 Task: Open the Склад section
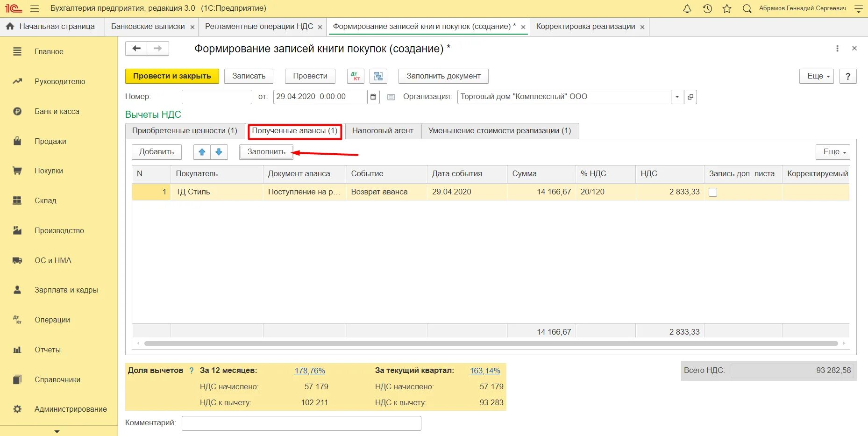click(x=45, y=200)
